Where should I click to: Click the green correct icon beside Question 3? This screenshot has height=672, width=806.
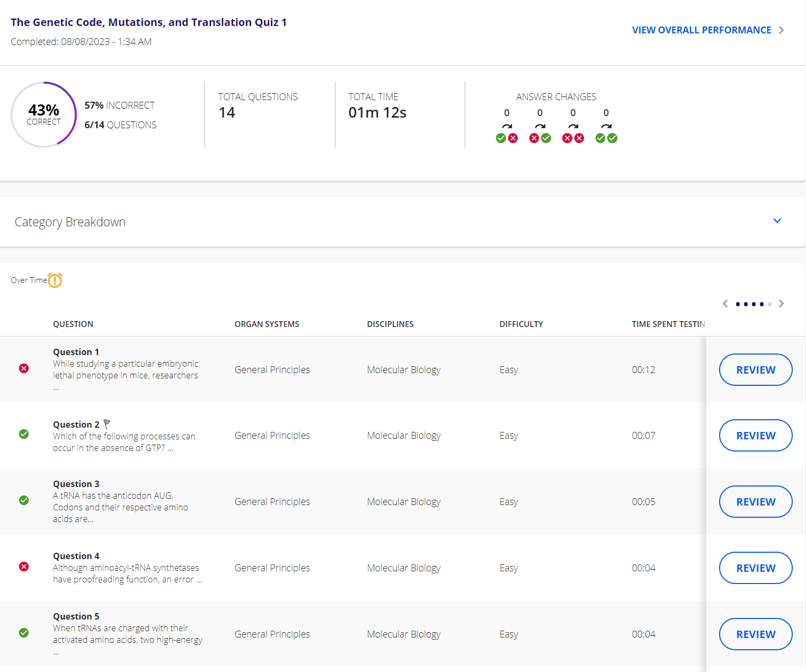pyautogui.click(x=23, y=500)
